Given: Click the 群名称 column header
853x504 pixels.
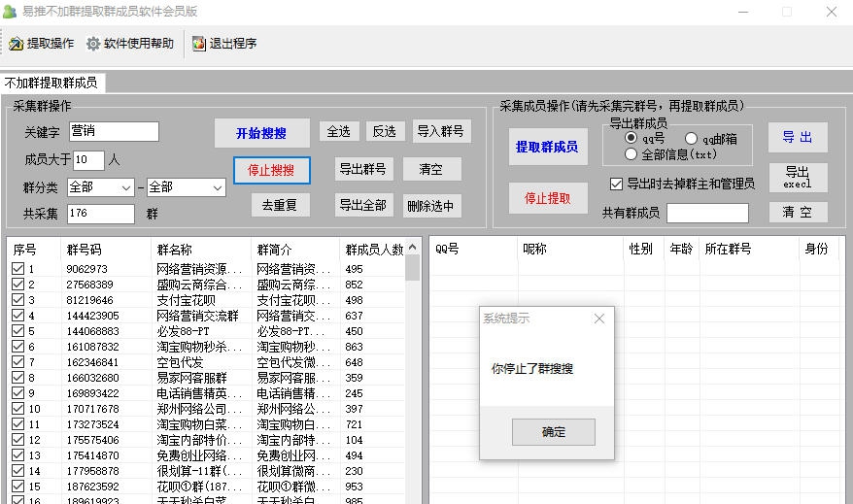Looking at the screenshot, I should [x=175, y=250].
